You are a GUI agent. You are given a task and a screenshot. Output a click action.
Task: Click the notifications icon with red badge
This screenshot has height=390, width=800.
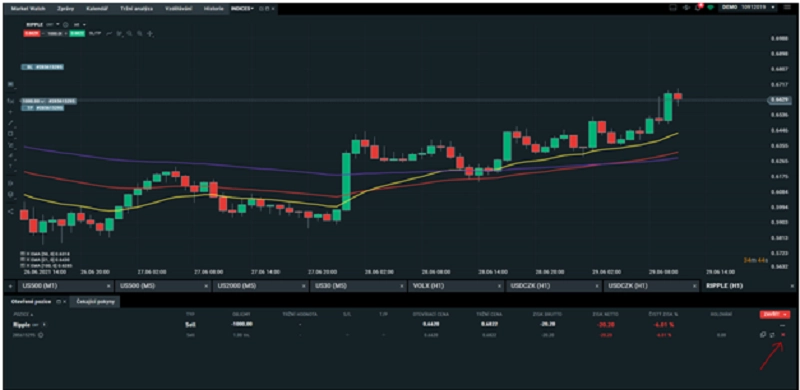[x=698, y=8]
